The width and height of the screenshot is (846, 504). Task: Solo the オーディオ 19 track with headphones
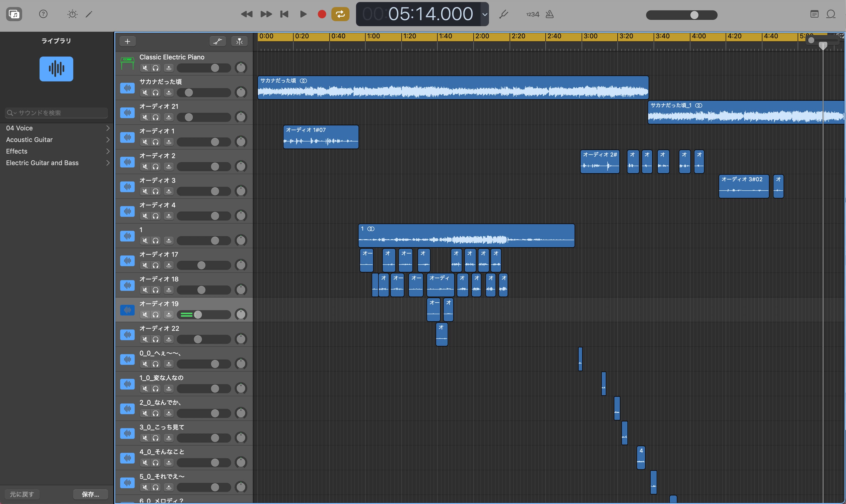[x=156, y=314]
